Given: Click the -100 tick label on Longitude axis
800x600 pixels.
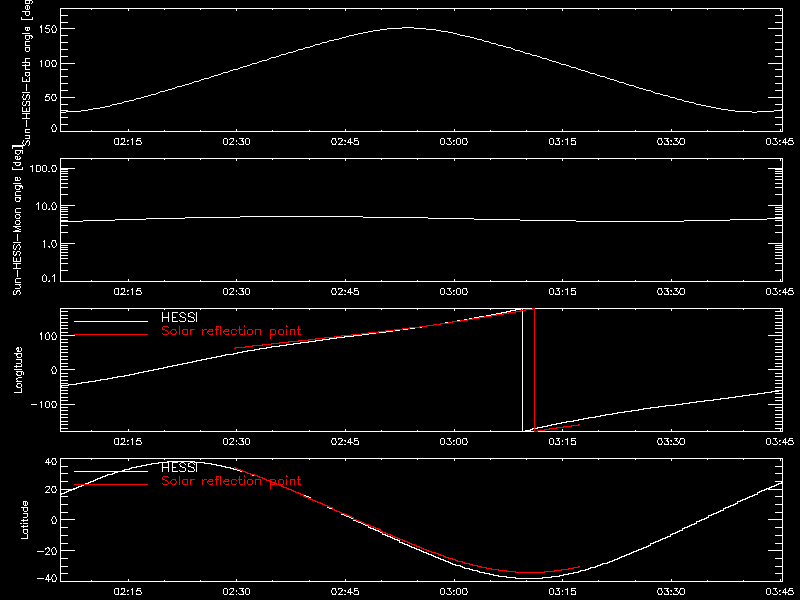Looking at the screenshot, I should tap(44, 404).
